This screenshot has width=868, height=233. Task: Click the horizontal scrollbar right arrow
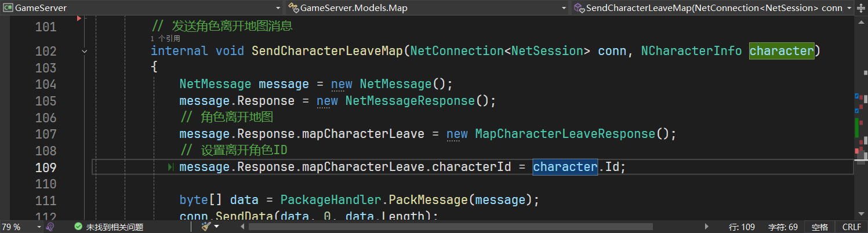click(x=706, y=227)
